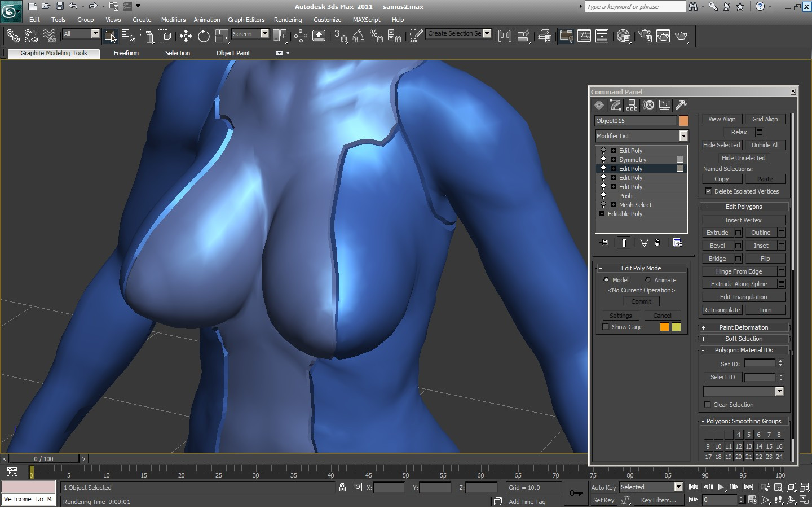The height and width of the screenshot is (508, 812).
Task: Open the Graph Editors menu
Action: click(x=246, y=20)
